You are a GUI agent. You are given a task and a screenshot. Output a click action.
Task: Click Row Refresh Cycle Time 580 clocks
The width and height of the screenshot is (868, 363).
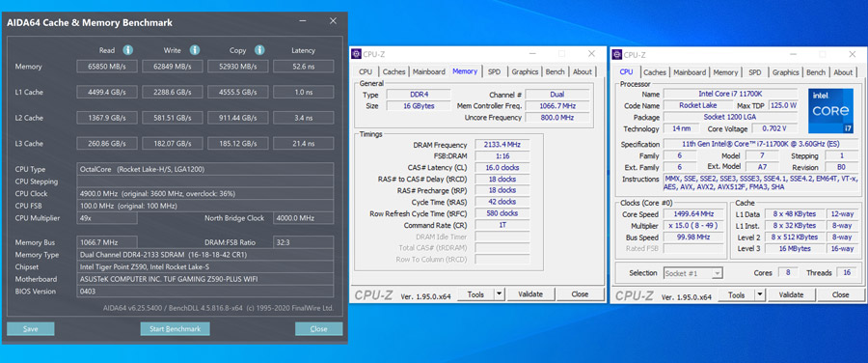502,213
